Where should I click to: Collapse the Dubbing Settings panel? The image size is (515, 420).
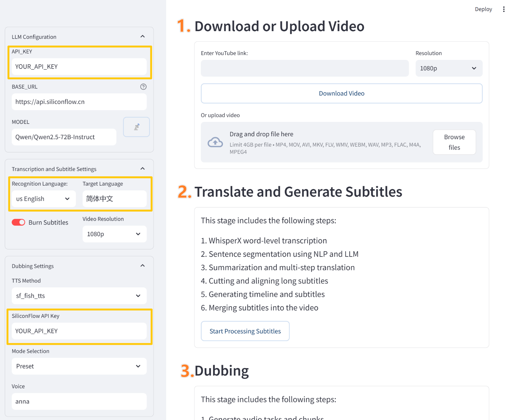(143, 265)
